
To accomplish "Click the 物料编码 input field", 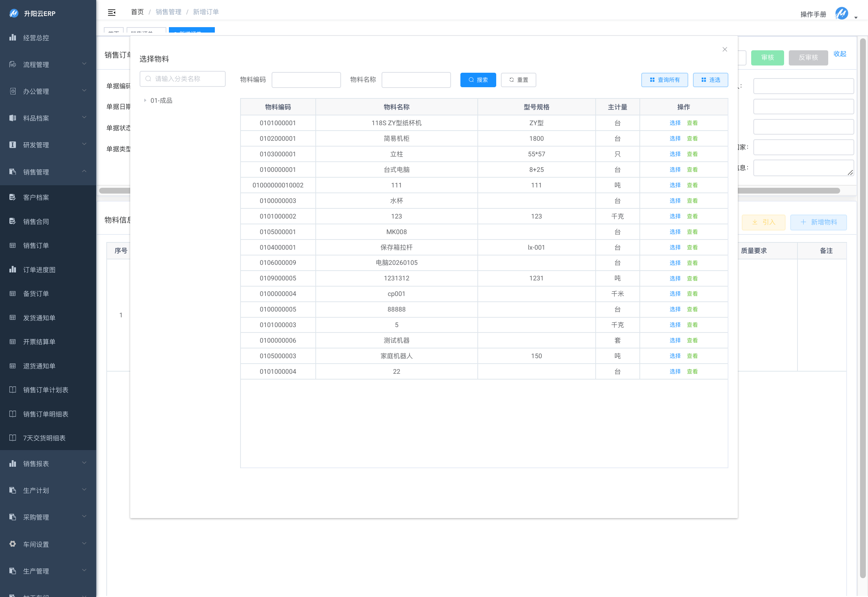I will point(306,80).
